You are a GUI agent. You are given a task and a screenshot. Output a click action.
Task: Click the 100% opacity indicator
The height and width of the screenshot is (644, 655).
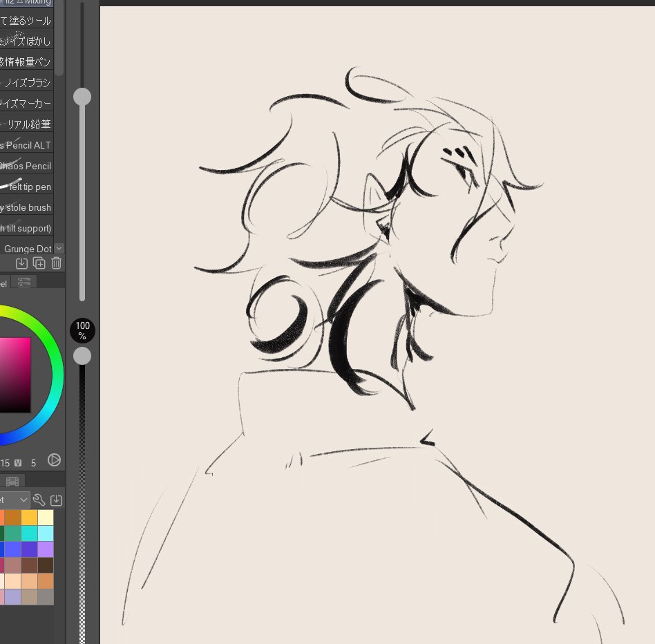(82, 330)
